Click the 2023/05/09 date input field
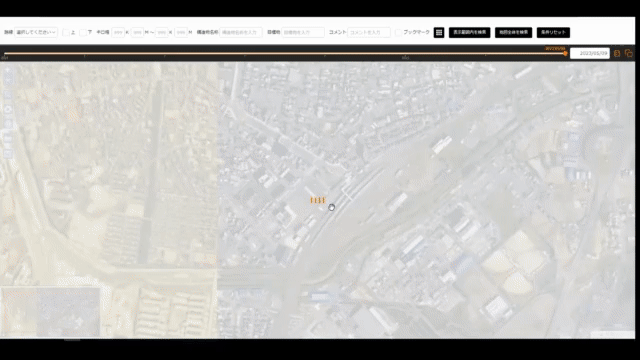640x360 pixels. (x=590, y=53)
